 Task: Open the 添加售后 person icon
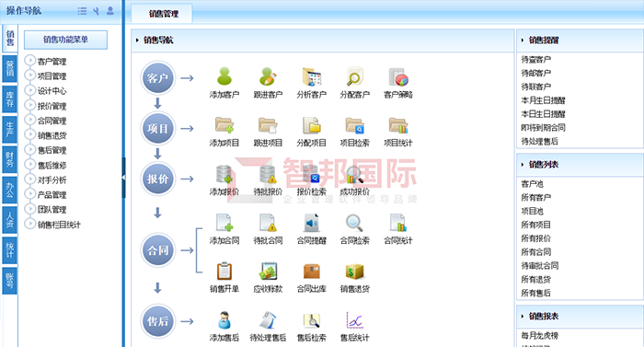tap(224, 320)
